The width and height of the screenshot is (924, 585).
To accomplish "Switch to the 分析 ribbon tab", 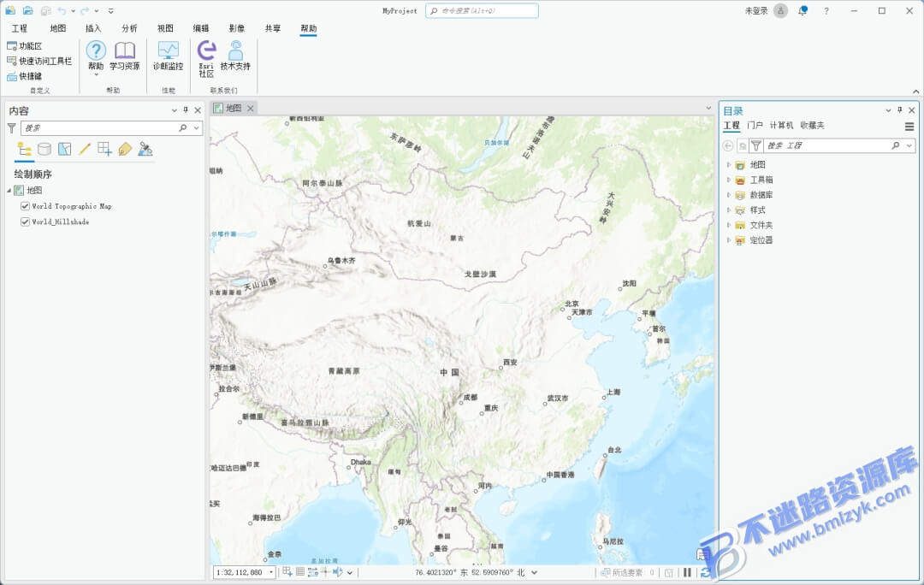I will tap(129, 28).
